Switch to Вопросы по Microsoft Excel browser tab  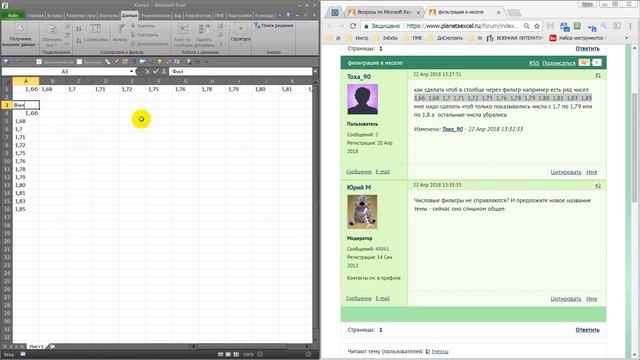tap(384, 12)
